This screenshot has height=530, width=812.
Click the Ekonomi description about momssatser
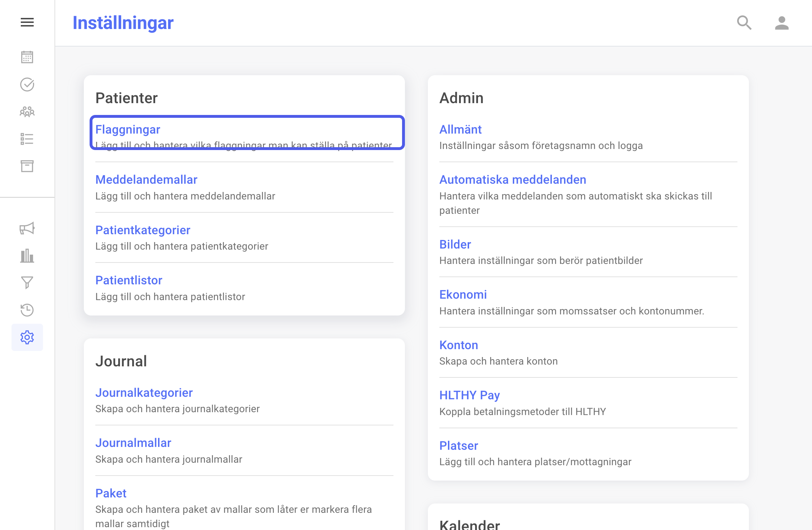pyautogui.click(x=572, y=311)
